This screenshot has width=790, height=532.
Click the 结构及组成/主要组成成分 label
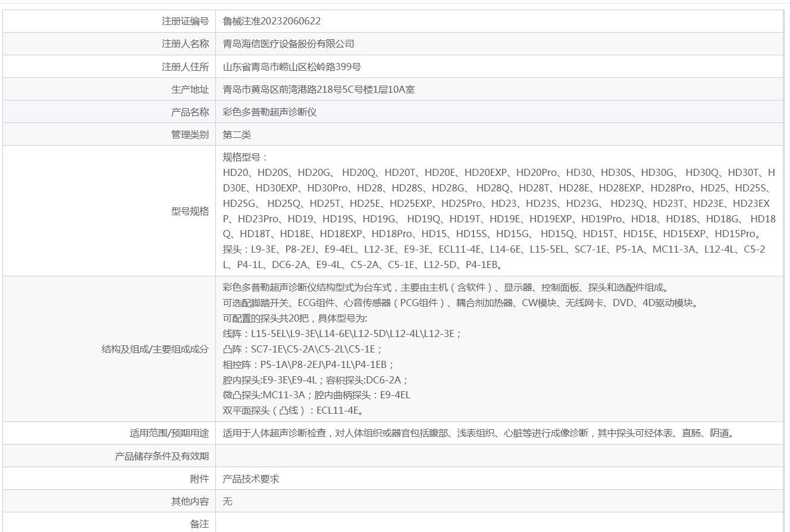click(x=155, y=349)
